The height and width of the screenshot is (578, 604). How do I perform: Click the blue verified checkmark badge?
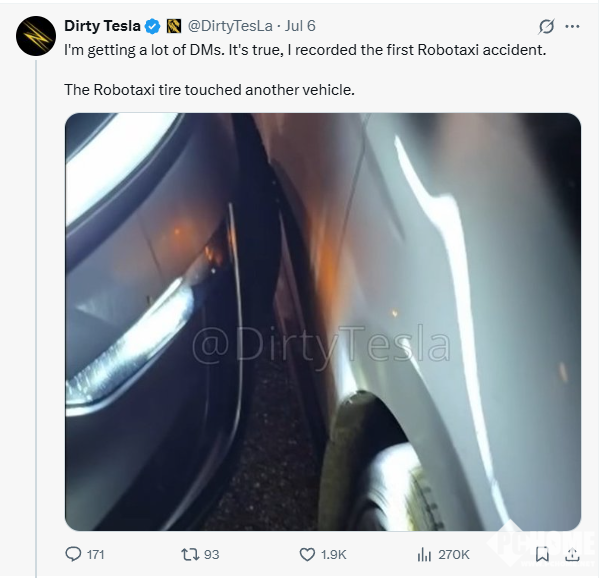coord(152,26)
